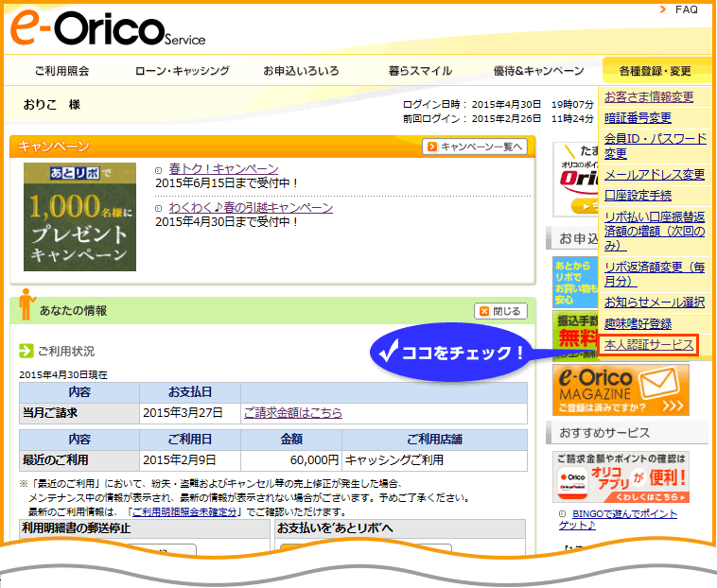Image resolution: width=717 pixels, height=588 pixels.
Task: Open the e-Orico MAGAZINE banner
Action: click(621, 389)
